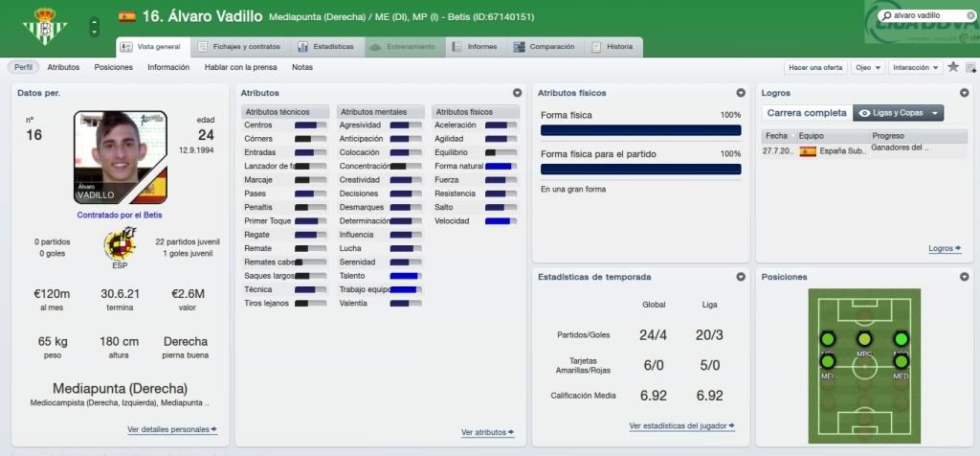Viewport: 980px width, 456px height.
Task: Click the Real Betis club crest
Action: [44, 26]
